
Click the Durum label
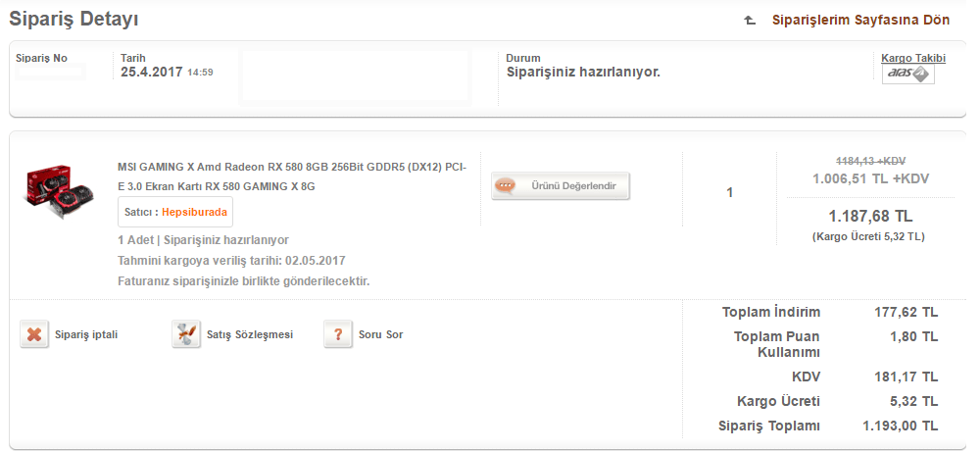(x=523, y=58)
